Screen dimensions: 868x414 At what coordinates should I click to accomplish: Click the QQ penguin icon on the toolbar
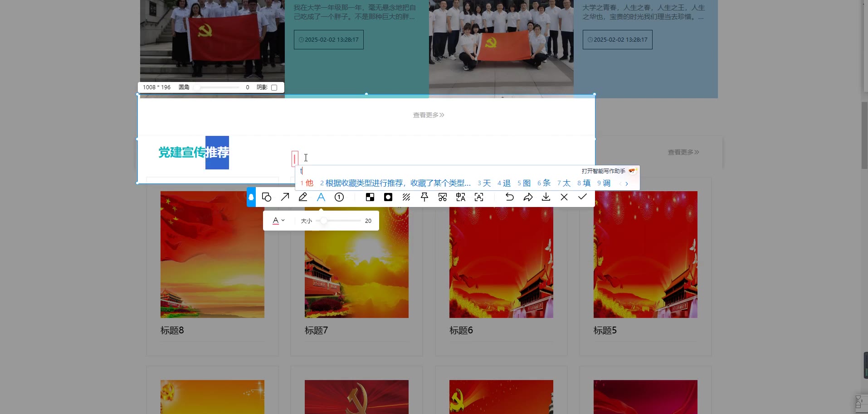[x=251, y=197]
